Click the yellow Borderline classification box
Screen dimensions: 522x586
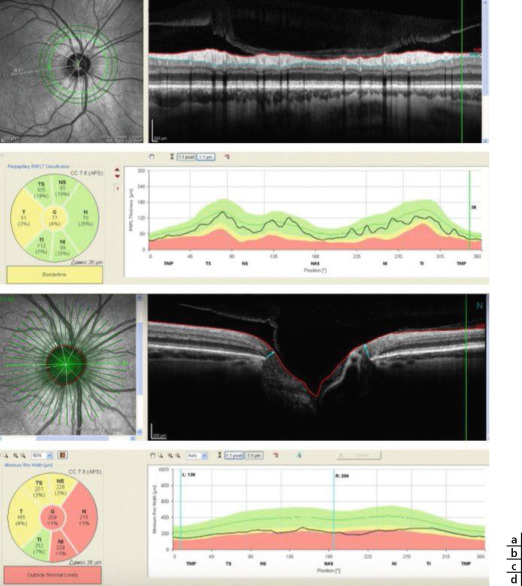pyautogui.click(x=55, y=274)
